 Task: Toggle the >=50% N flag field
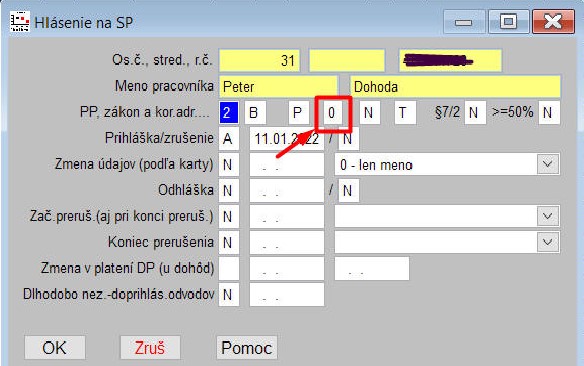(x=549, y=112)
